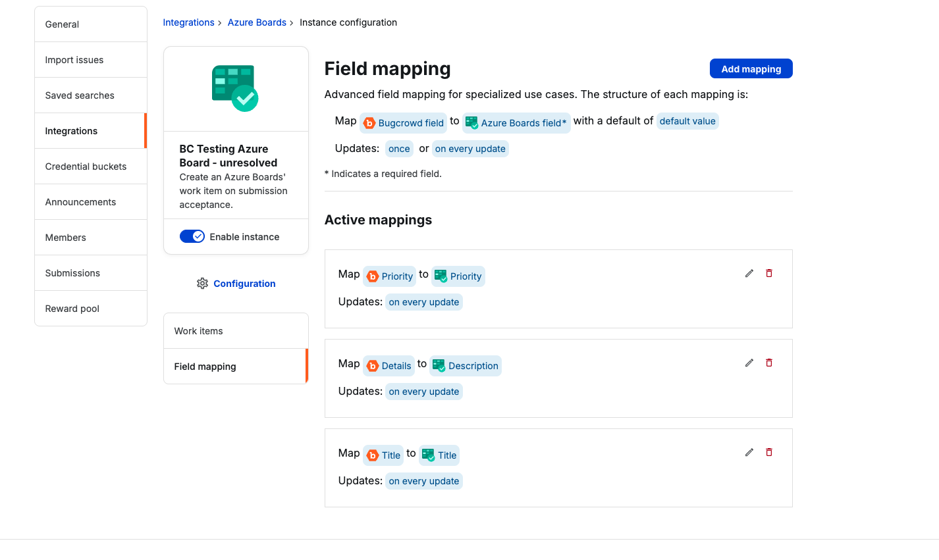Go to Azure Boards breadcrumb link

tap(257, 22)
